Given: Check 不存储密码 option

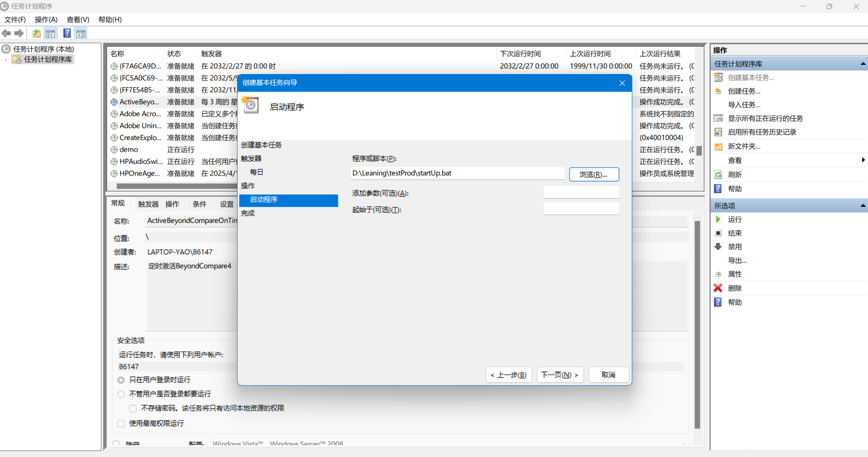Looking at the screenshot, I should (133, 408).
